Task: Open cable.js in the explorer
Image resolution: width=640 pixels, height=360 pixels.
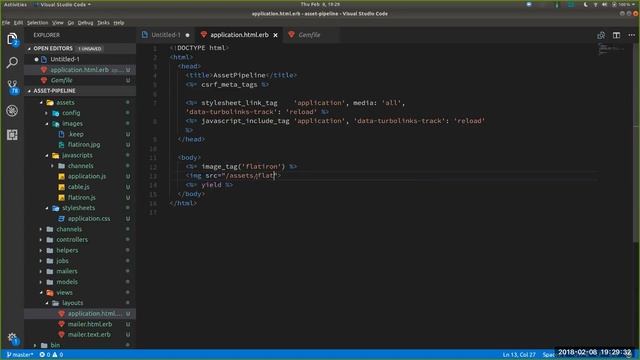Action: click(x=78, y=187)
